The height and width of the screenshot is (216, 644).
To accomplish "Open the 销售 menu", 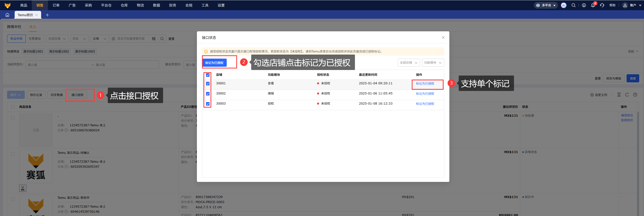I will click(x=40, y=5).
